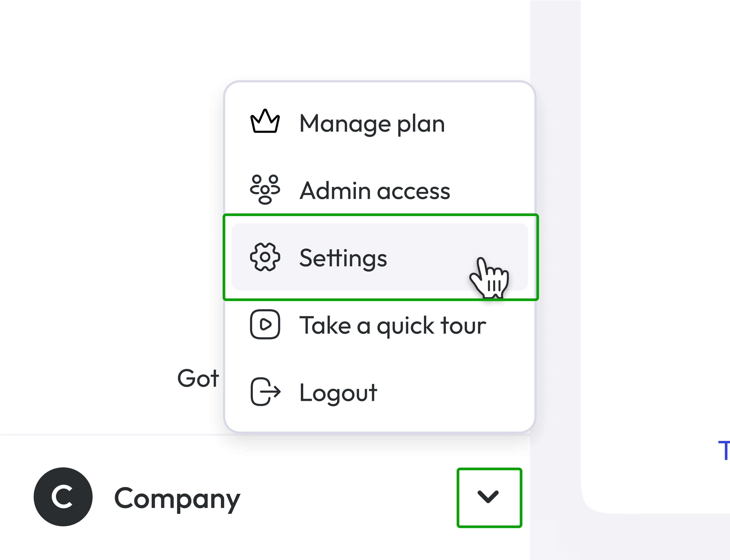Select Manage plan in the menu
The image size is (730, 560).
pyautogui.click(x=372, y=123)
